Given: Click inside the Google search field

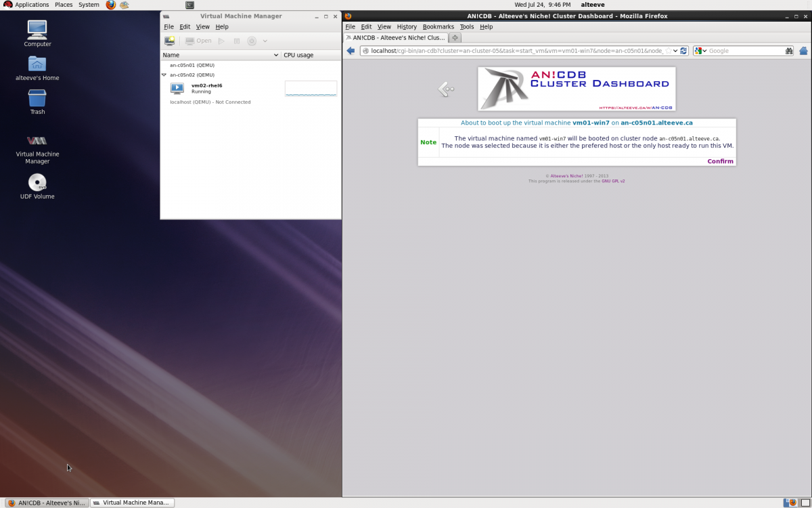Looking at the screenshot, I should (744, 51).
